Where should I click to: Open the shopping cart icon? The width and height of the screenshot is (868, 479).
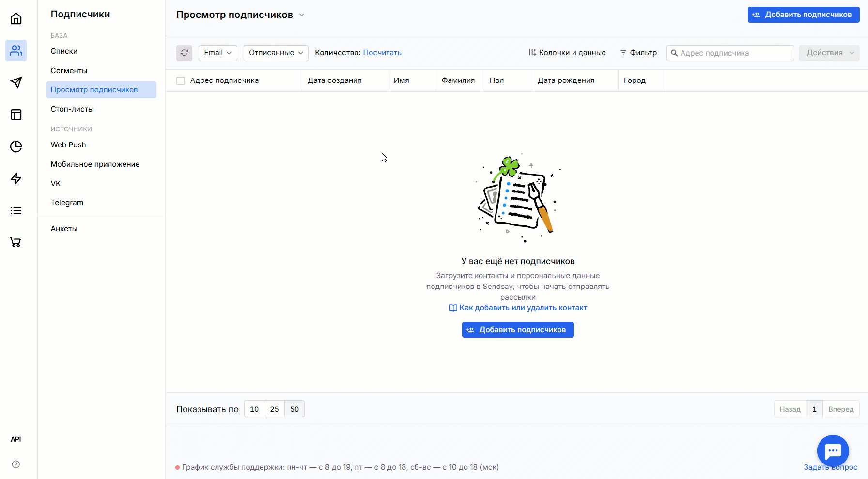click(x=16, y=242)
